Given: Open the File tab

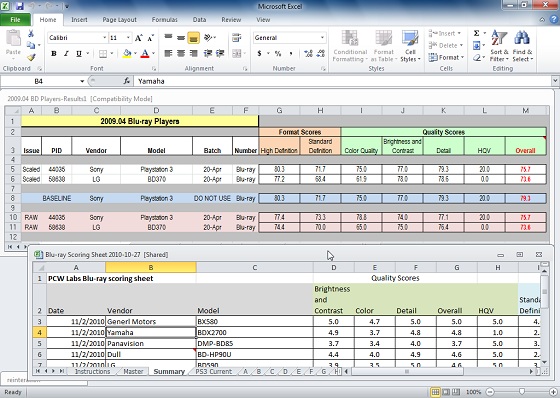Looking at the screenshot, I should pyautogui.click(x=15, y=20).
